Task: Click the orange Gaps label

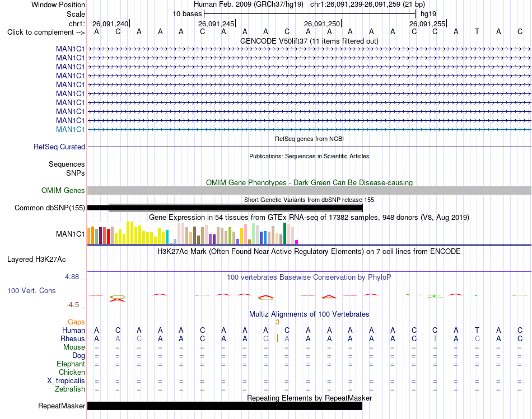Action: point(76,322)
